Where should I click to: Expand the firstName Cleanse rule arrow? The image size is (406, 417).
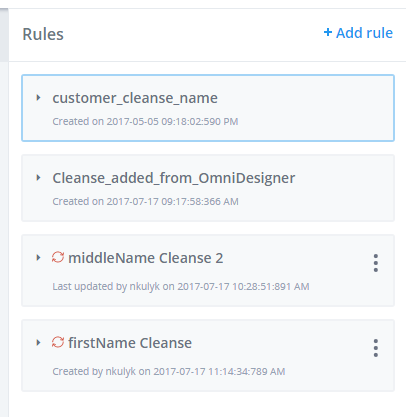38,343
